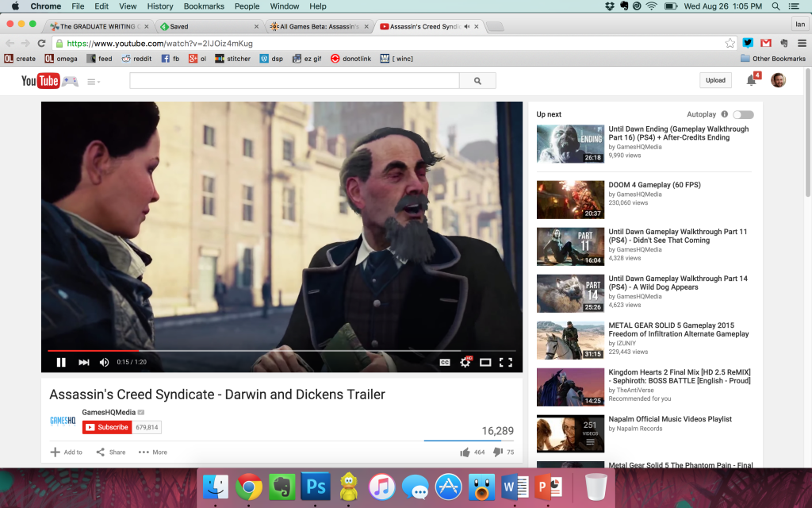
Task: Click Evernote extension icon in toolbar
Action: pos(784,43)
